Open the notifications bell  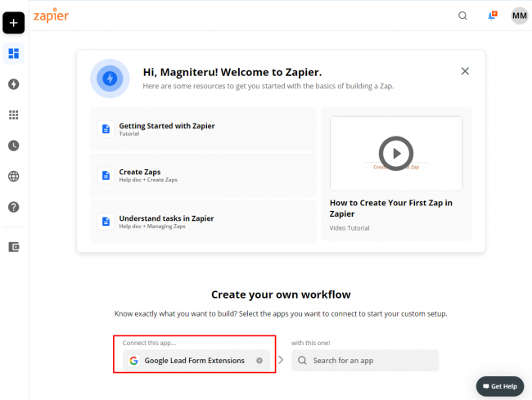[492, 16]
